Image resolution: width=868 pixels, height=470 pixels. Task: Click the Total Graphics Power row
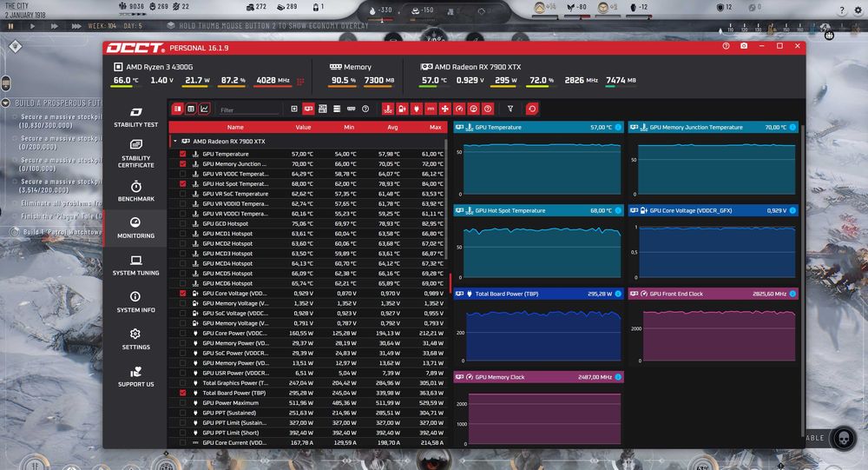coord(307,383)
